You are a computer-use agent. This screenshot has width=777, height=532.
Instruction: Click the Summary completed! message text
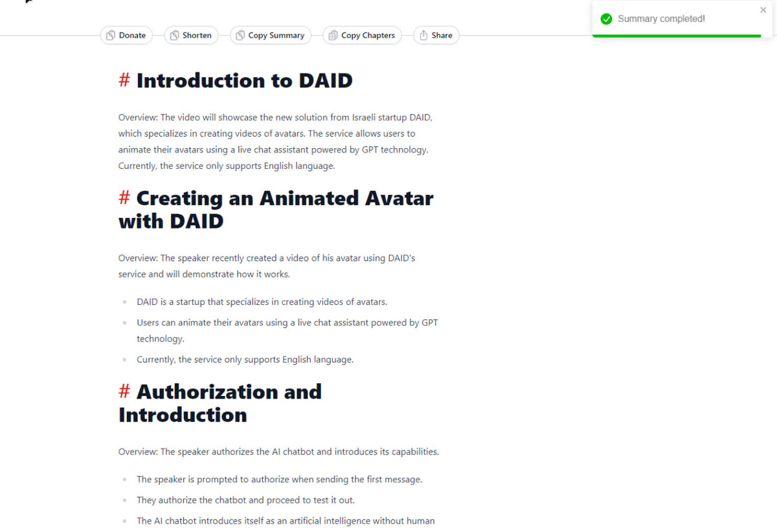pos(661,19)
